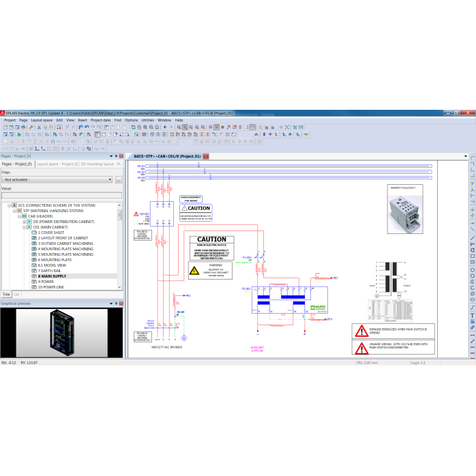Click the new project icon in top toolbar
The image size is (476, 476).
(x=5, y=128)
